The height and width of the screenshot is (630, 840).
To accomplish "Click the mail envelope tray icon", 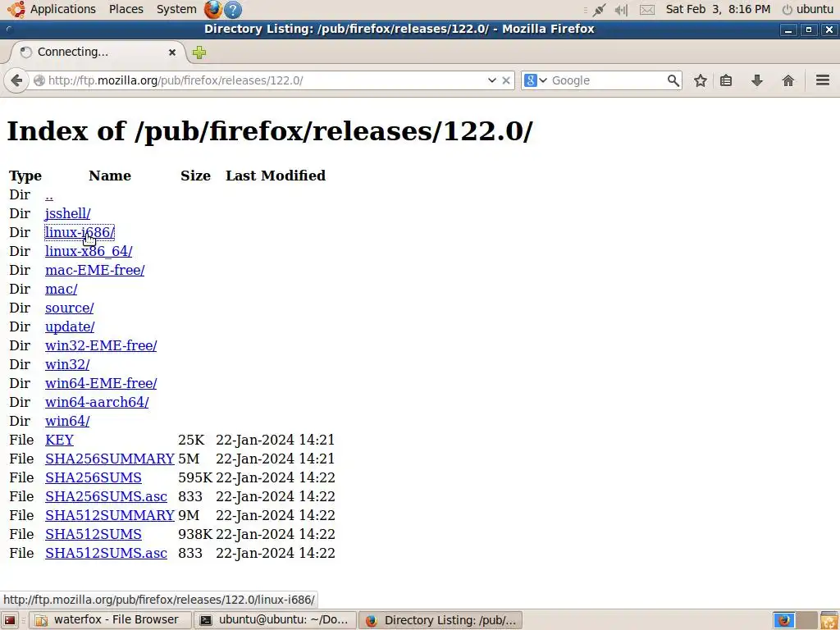I will point(647,10).
